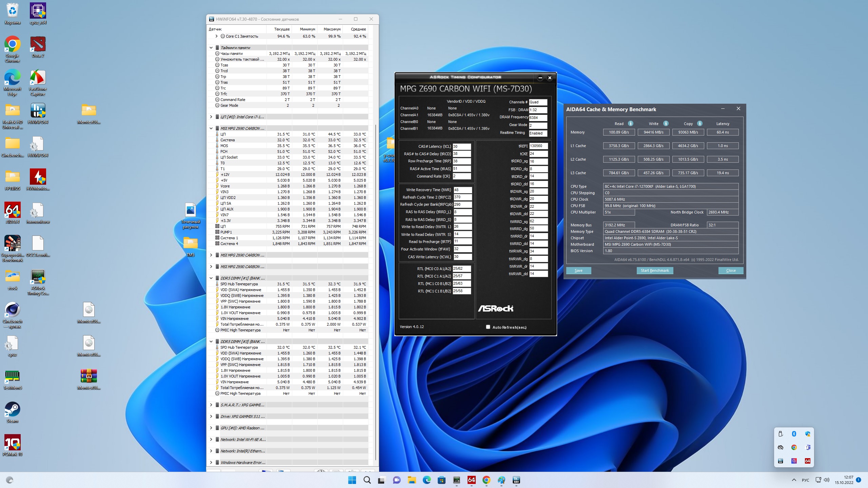Image resolution: width=868 pixels, height=488 pixels.
Task: Open the AIDA64 icon in the taskbar
Action: click(471, 480)
